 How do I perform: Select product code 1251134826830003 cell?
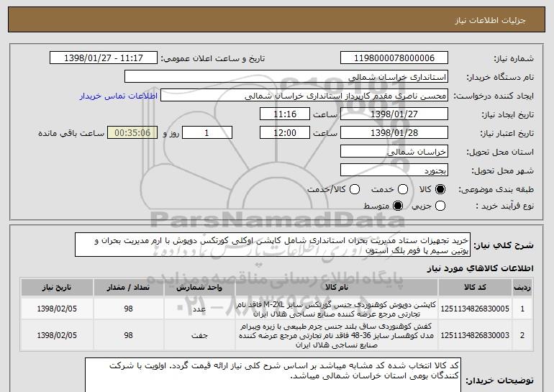click(475, 335)
